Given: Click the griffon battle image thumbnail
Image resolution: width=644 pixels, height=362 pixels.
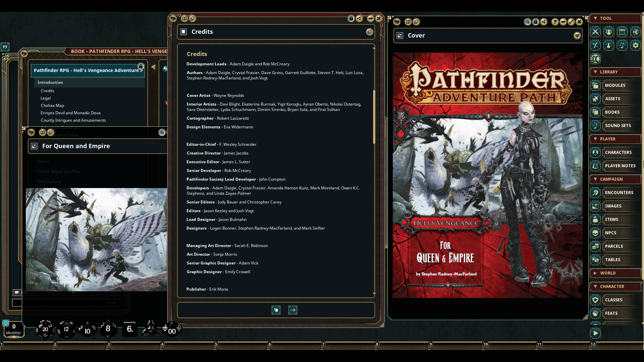Looking at the screenshot, I should tap(96, 239).
